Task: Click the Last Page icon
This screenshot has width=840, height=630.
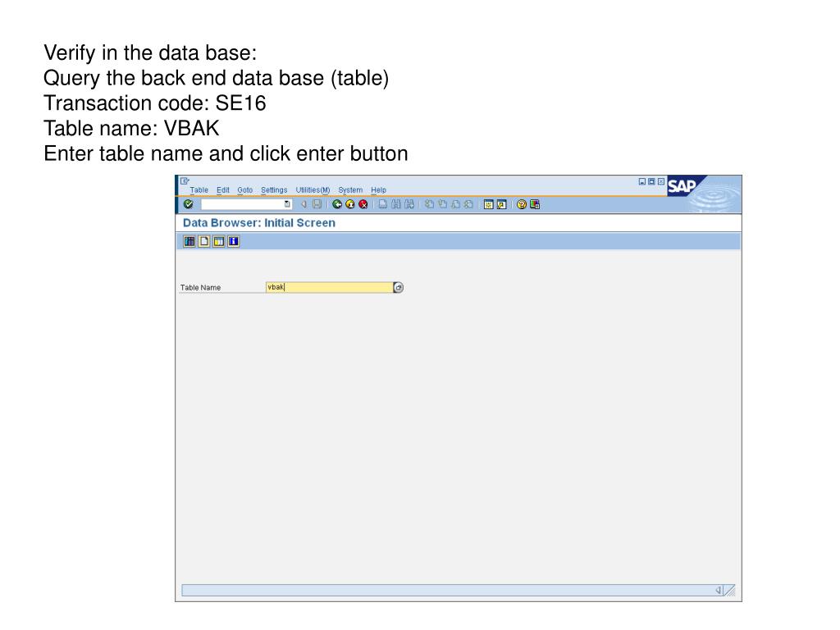Action: pyautogui.click(x=468, y=204)
